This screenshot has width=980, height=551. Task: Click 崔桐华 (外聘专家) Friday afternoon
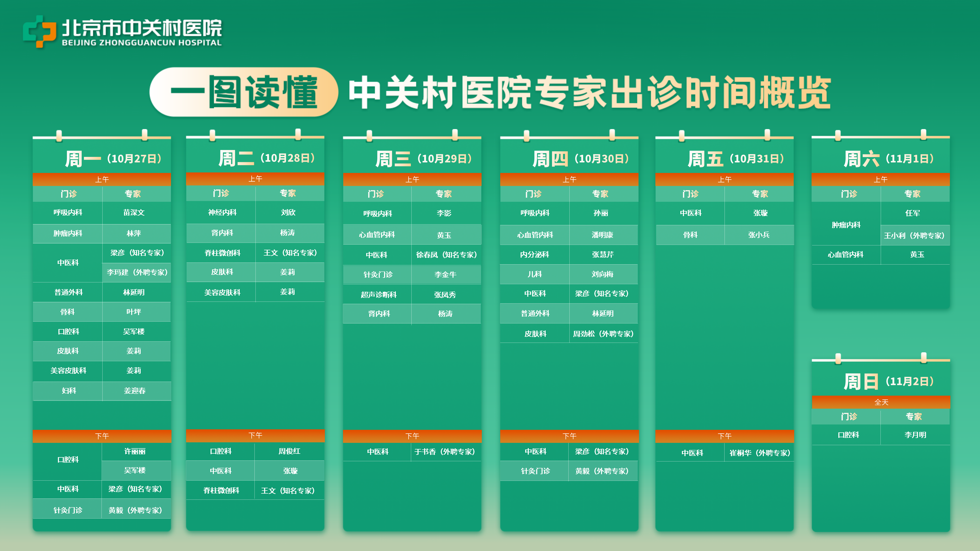coord(759,453)
